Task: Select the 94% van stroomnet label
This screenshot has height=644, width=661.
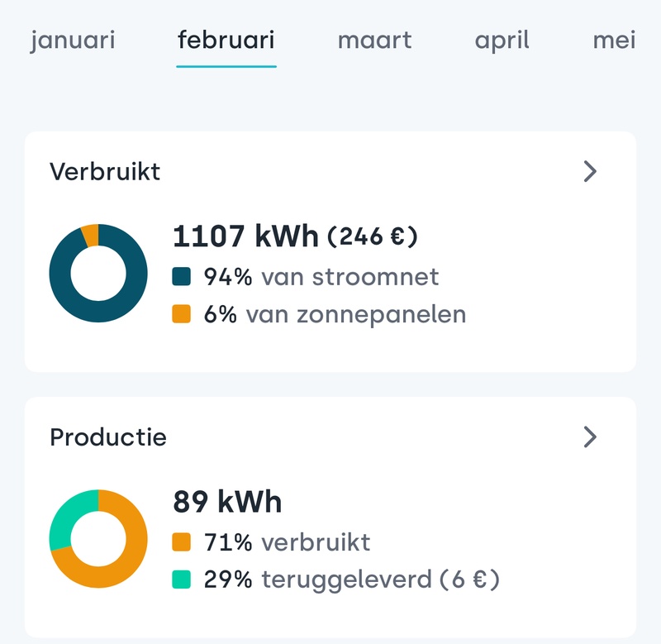Action: tap(321, 277)
